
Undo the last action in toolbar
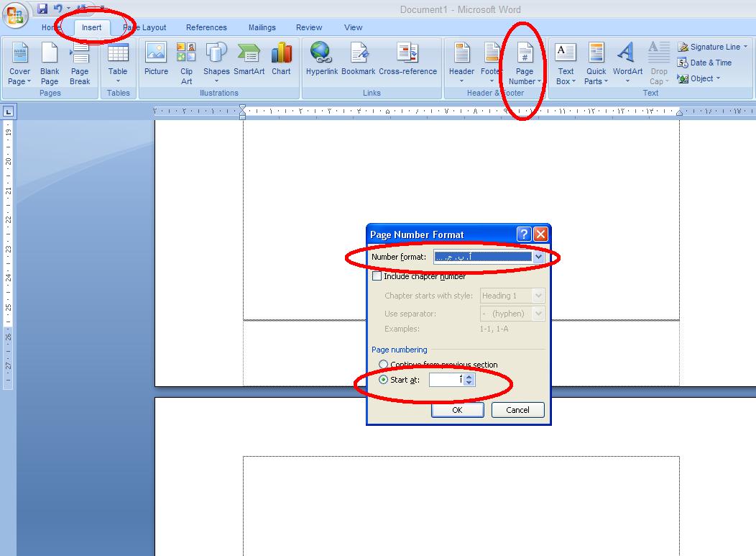pyautogui.click(x=58, y=8)
